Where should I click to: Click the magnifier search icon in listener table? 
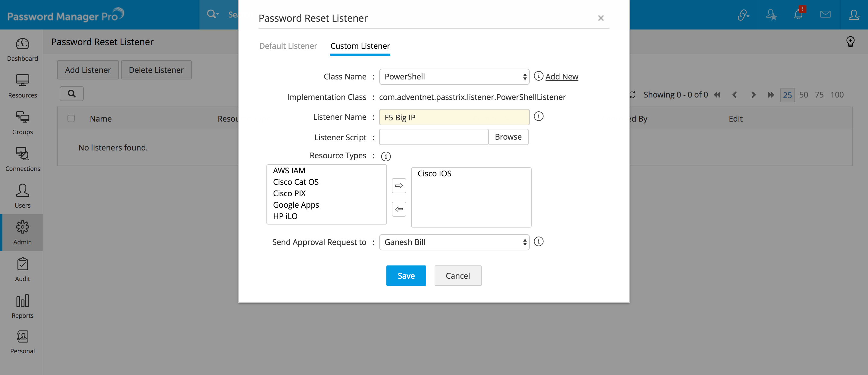71,94
